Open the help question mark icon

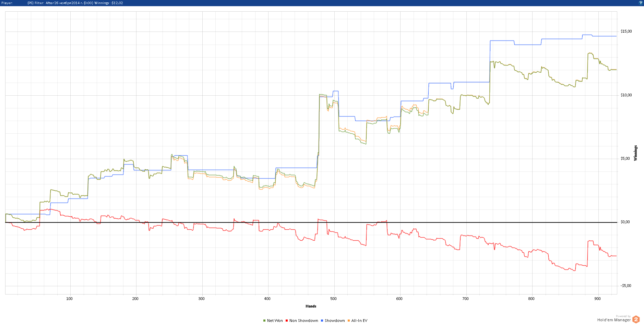(x=641, y=3)
